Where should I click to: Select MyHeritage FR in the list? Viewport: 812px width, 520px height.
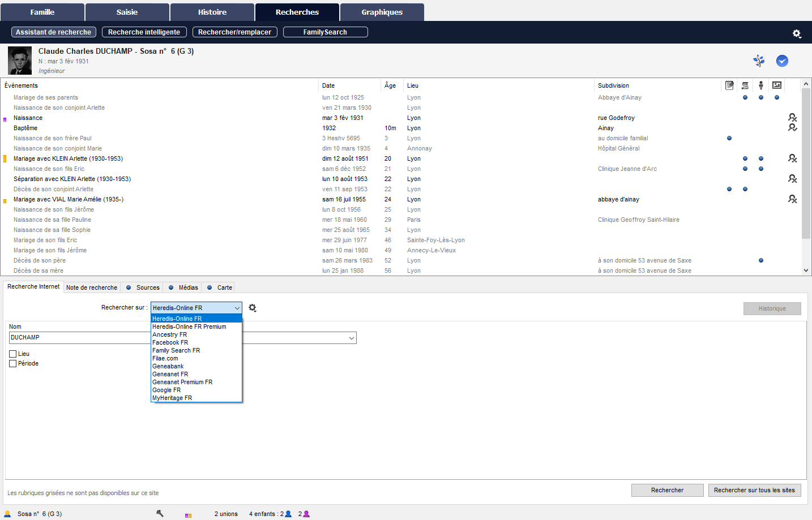click(x=196, y=398)
